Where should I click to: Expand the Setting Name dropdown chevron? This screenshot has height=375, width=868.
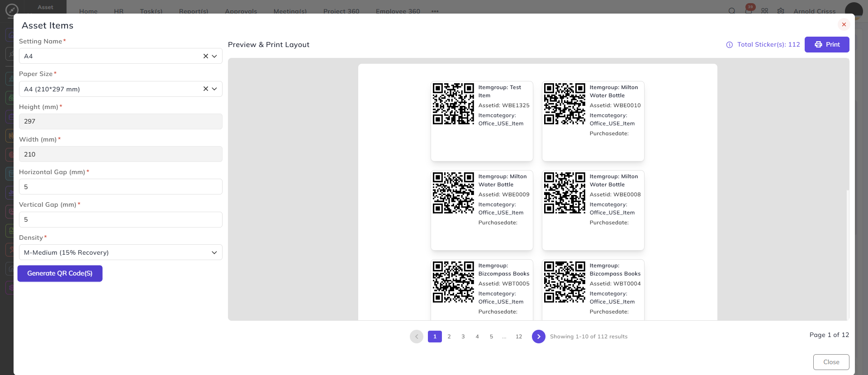[214, 56]
